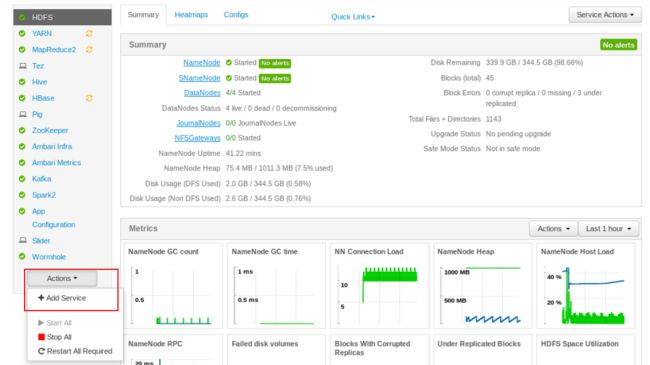This screenshot has width=650, height=365.
Task: Click the green status icon next to Ambari Infra
Action: coord(22,146)
